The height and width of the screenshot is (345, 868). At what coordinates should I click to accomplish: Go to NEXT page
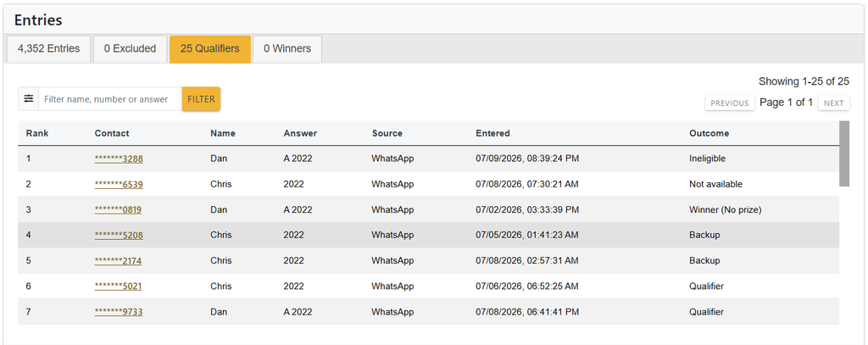(834, 103)
